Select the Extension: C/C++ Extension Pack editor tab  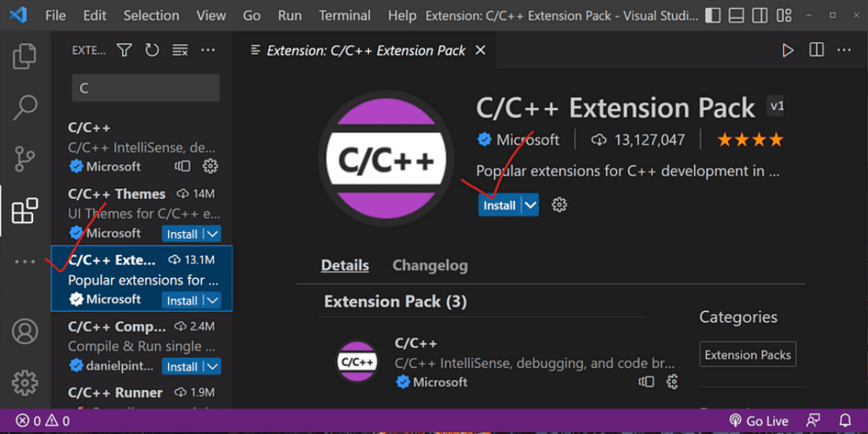366,50
